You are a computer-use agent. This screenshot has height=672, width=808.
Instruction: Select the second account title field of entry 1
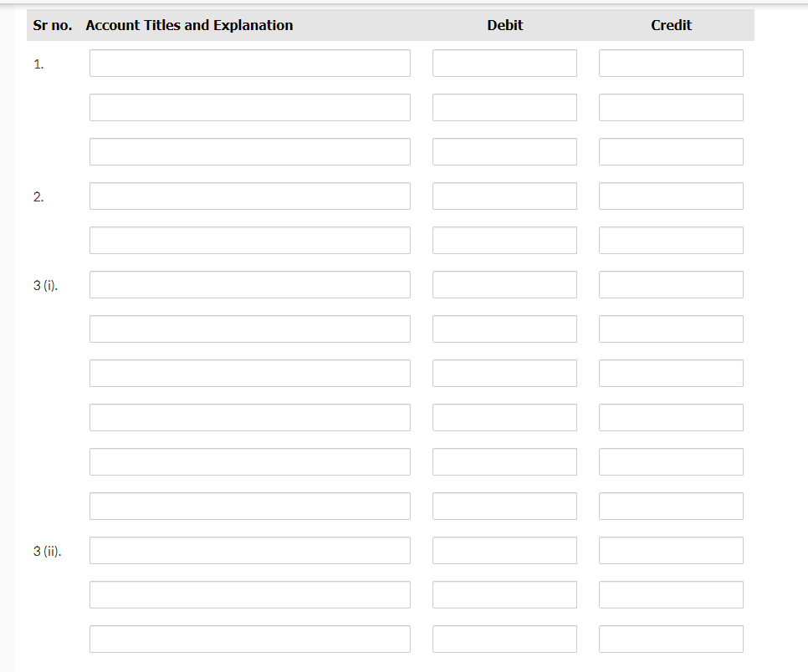point(250,108)
